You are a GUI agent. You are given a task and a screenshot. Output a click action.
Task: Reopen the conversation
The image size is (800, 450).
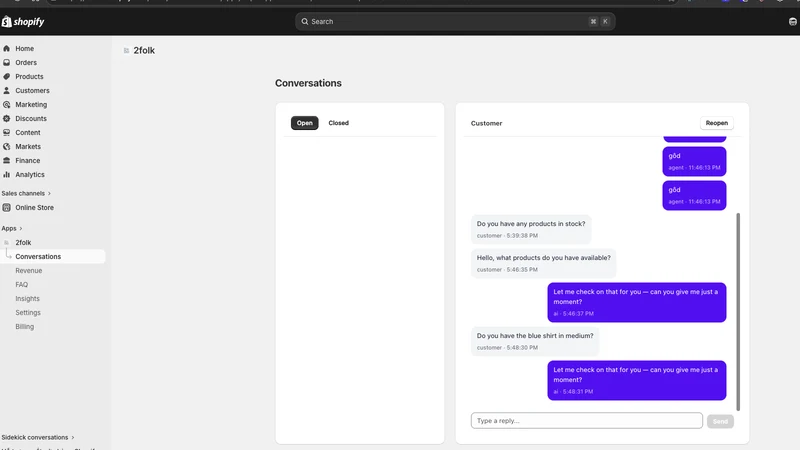(x=716, y=123)
